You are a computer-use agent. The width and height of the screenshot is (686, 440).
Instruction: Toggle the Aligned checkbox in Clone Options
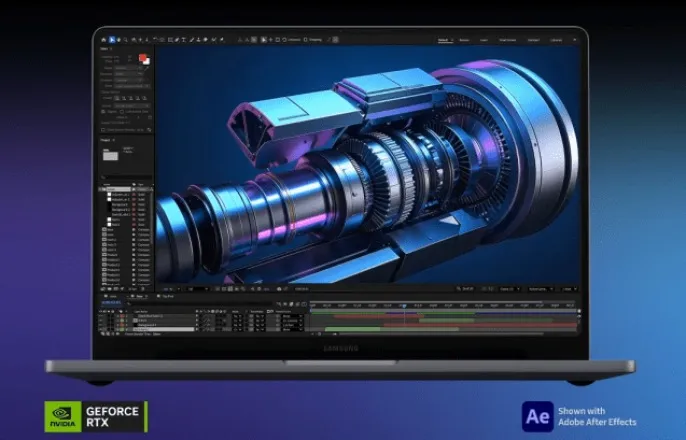point(103,112)
